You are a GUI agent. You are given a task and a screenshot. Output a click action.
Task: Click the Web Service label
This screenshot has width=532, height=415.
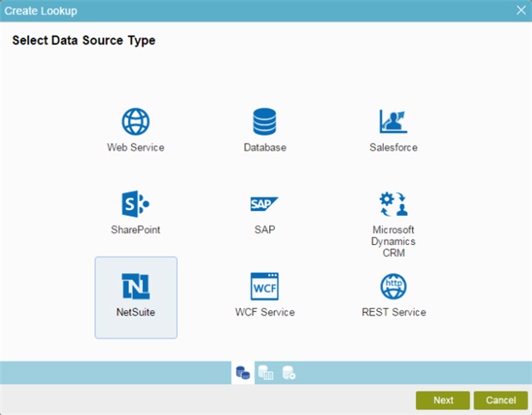pos(135,147)
